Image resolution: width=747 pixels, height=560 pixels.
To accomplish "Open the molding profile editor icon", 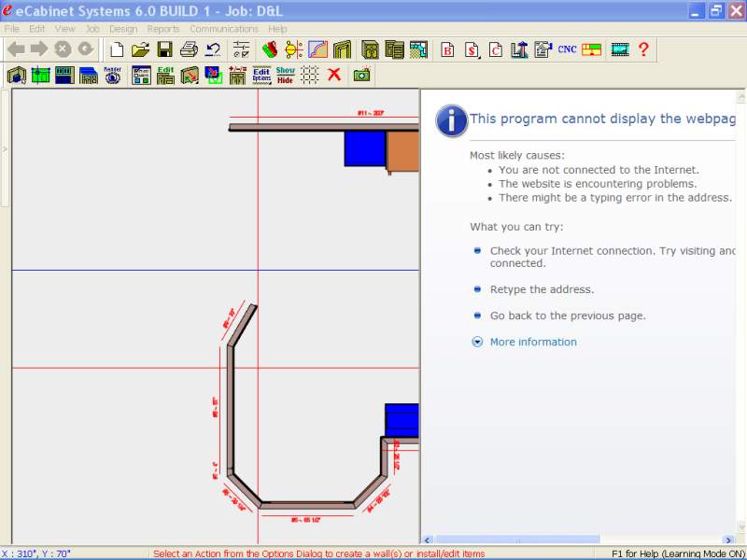I will 317,49.
